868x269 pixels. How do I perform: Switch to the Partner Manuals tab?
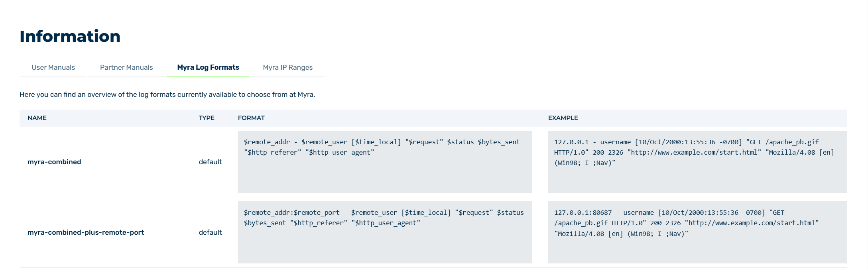(x=126, y=67)
